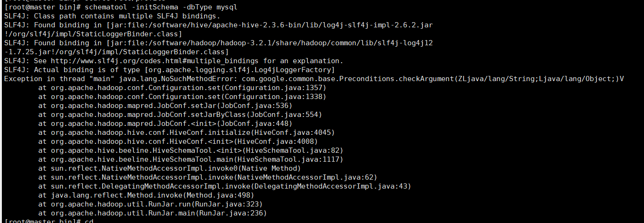Click the HiveConf.java:4008 reference
644x223 pixels.
point(277,141)
